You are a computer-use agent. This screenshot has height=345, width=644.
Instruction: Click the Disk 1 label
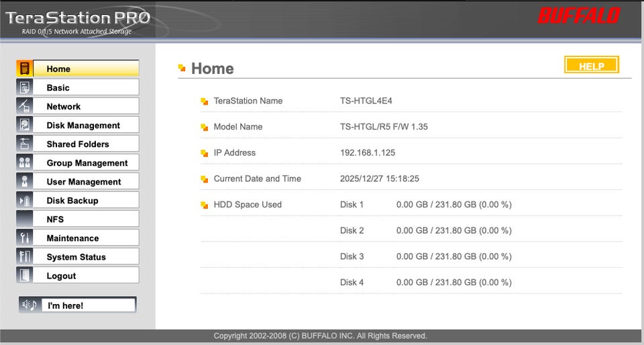pyautogui.click(x=352, y=204)
